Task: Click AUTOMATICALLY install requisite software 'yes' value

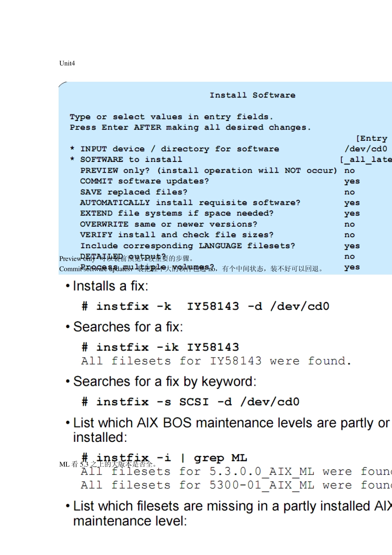Action: 352,203
